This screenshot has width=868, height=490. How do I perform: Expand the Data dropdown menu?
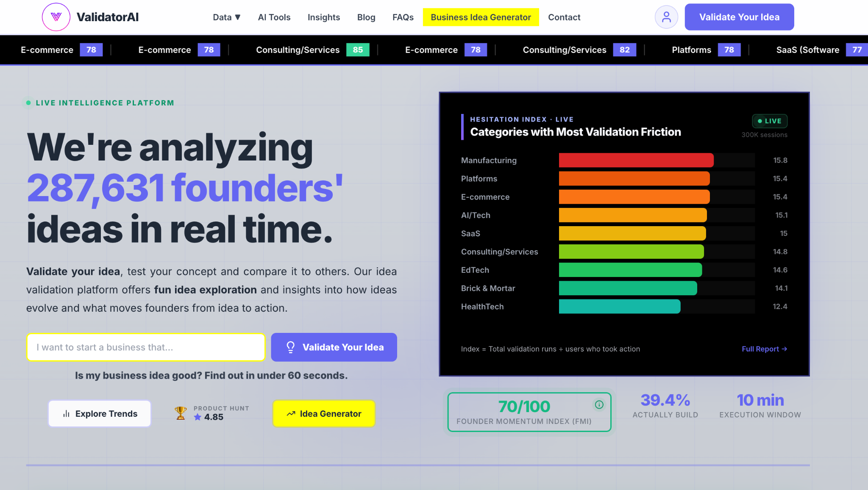coord(227,17)
